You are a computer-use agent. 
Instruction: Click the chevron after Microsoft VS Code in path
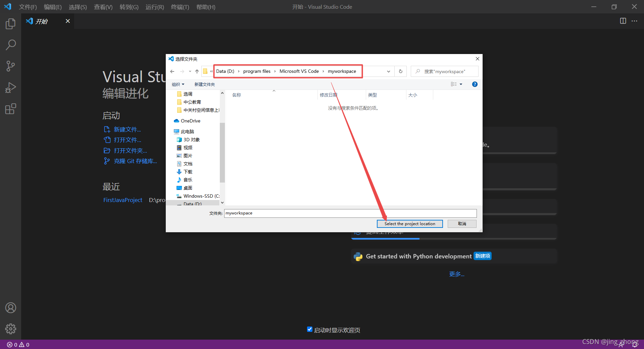[x=323, y=71]
